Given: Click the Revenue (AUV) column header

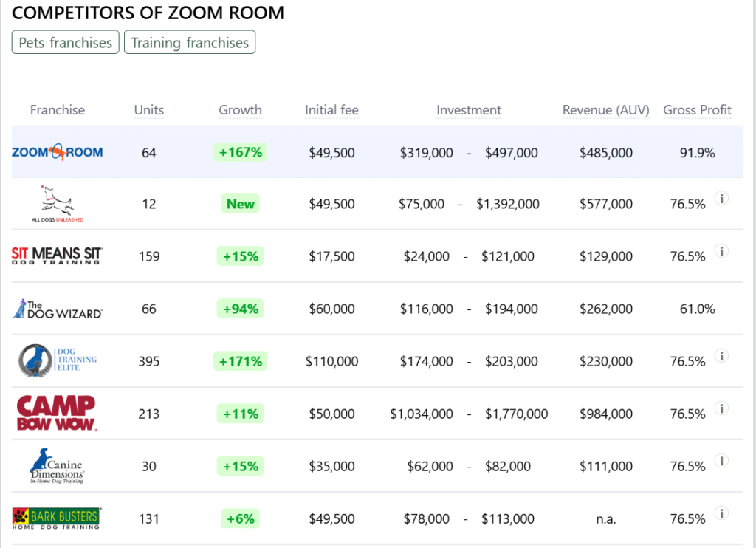Looking at the screenshot, I should (605, 110).
